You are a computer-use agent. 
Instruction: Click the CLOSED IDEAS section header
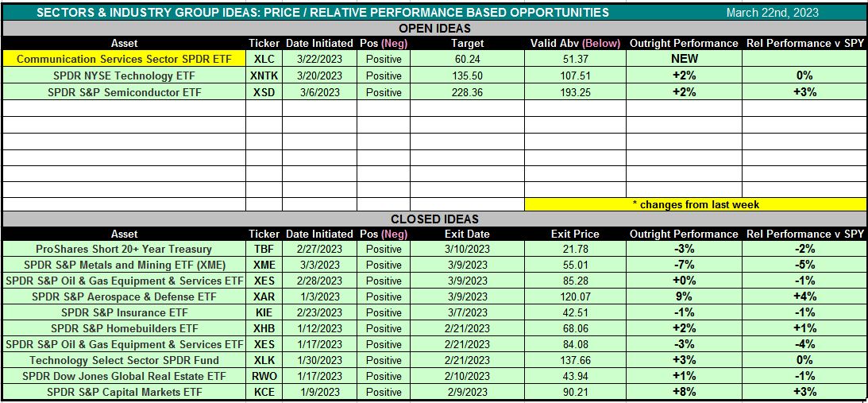434,219
